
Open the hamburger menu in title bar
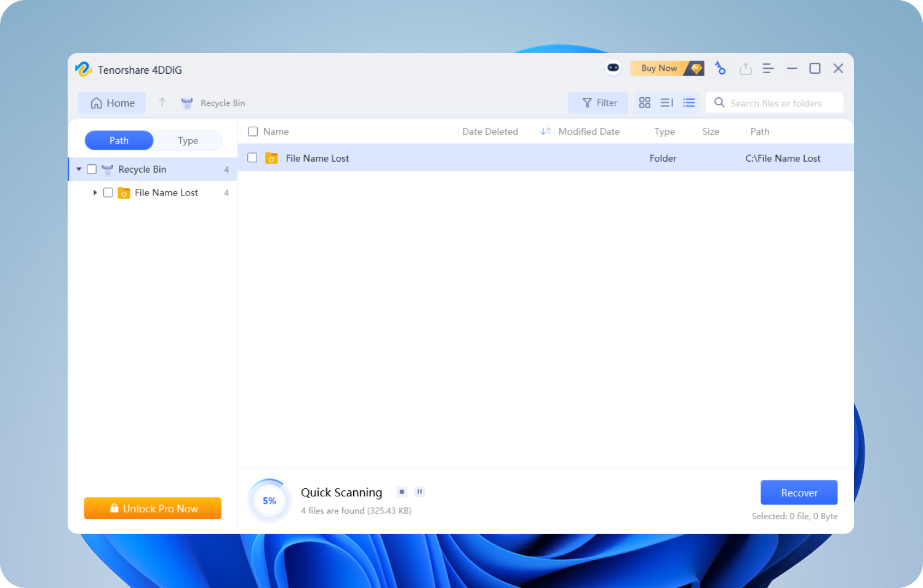pos(768,68)
